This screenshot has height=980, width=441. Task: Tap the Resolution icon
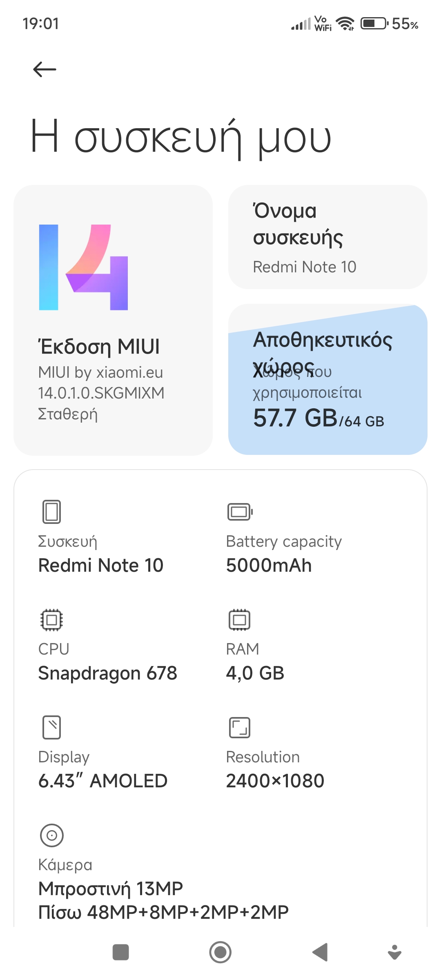(239, 727)
